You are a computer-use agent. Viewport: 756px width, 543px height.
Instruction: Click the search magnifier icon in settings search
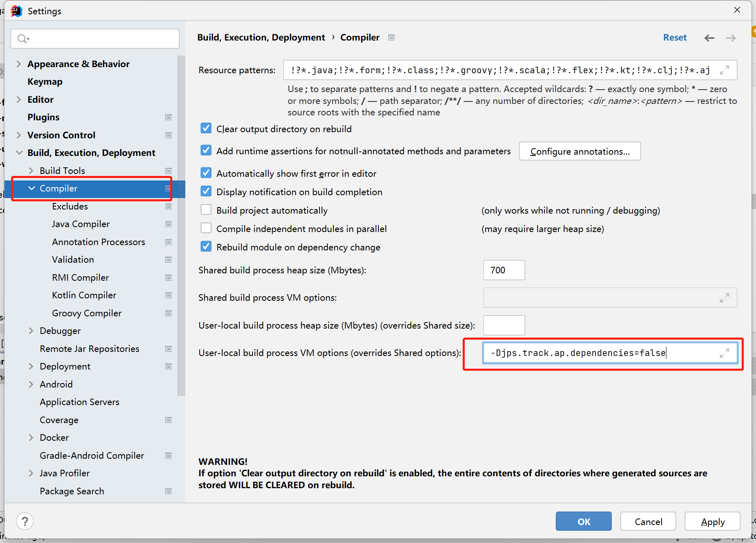tap(23, 39)
